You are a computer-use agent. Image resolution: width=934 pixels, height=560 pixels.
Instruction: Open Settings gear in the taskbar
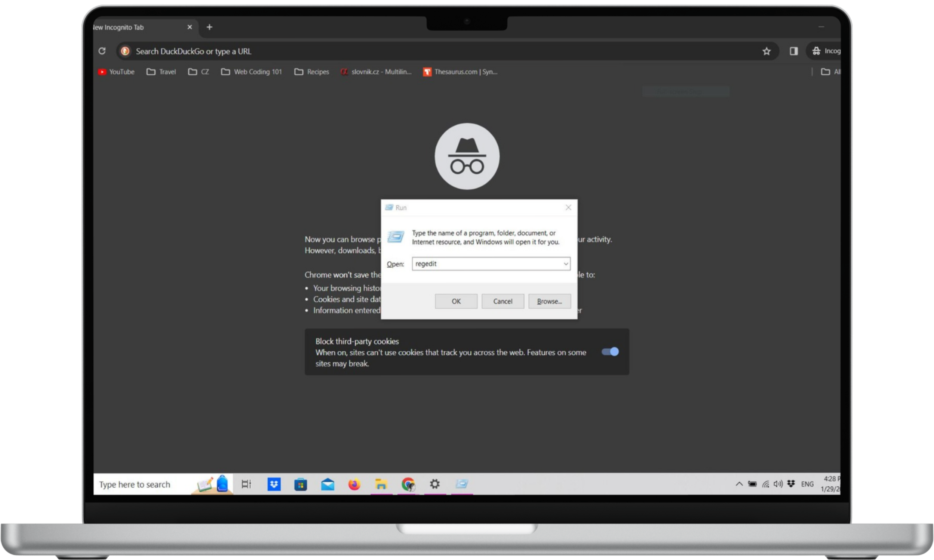434,484
